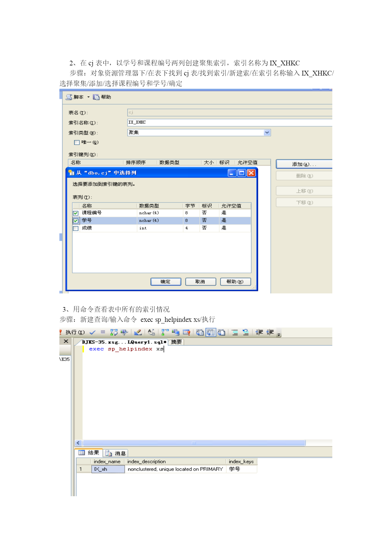Viewport: 392px width, 554px height.
Task: Close the select columns dialog
Action: click(x=251, y=173)
